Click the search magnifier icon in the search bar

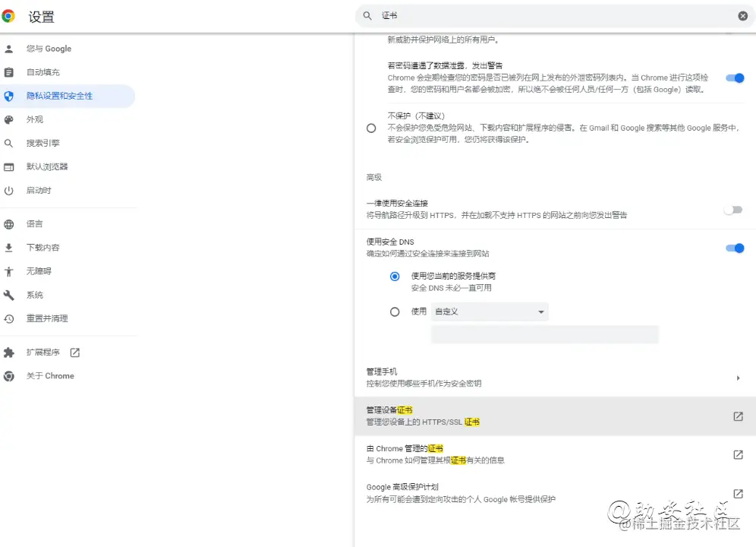367,16
